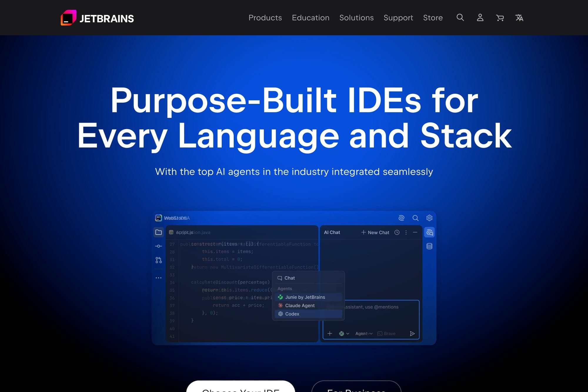Open the Education menu
Image resolution: width=588 pixels, height=392 pixels.
pos(310,18)
